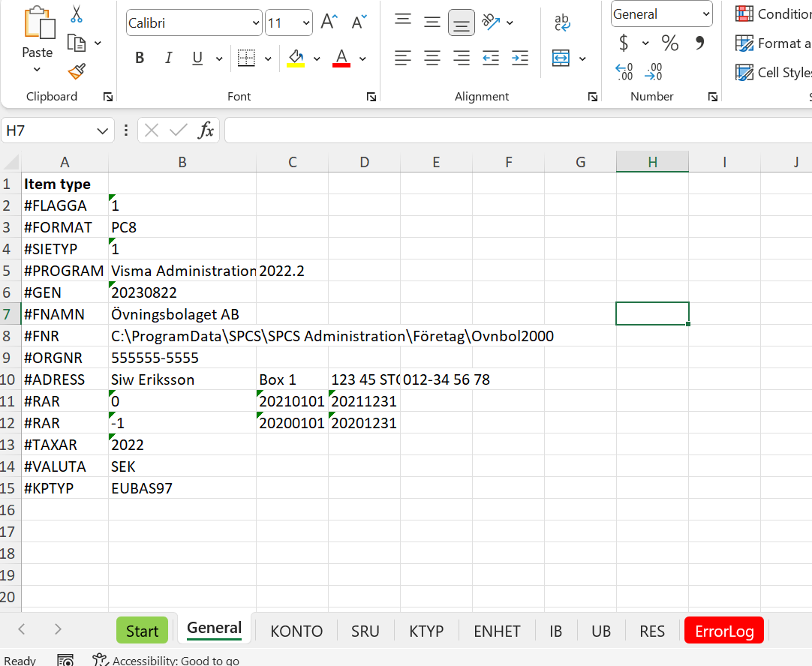Open the General number format dropdown
The image size is (812, 666).
705,13
